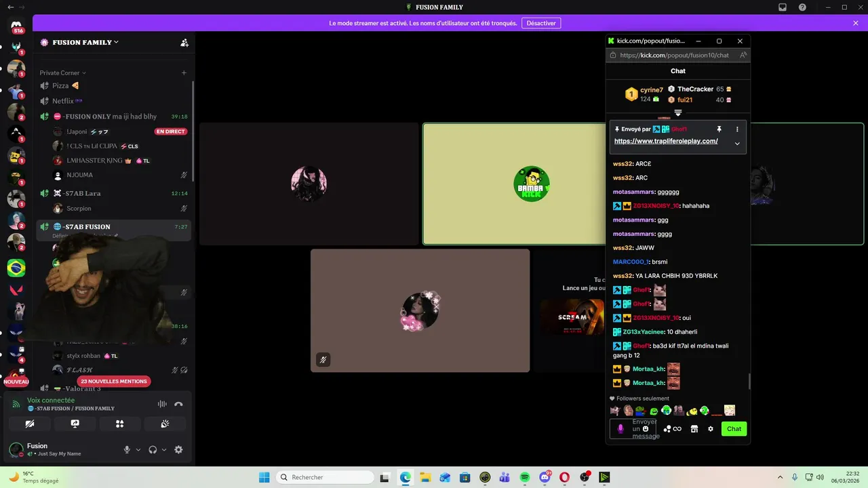Click the Windows Start button
Viewport: 868px width, 488px height.
264,477
